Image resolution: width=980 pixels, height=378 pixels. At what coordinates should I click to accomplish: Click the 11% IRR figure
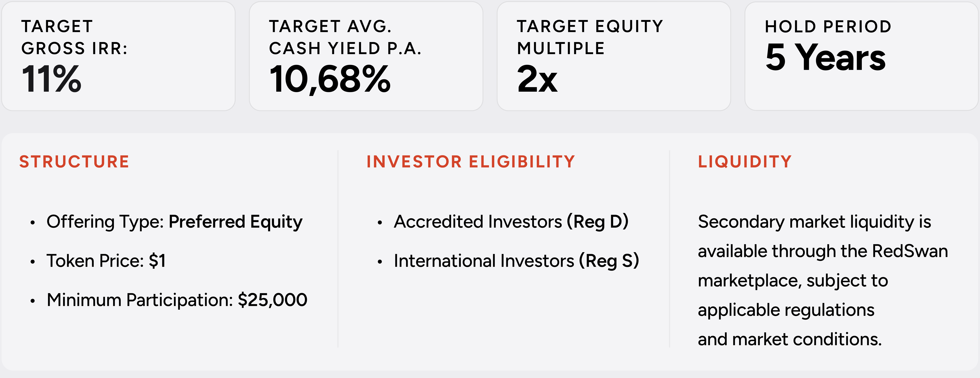coord(52,79)
